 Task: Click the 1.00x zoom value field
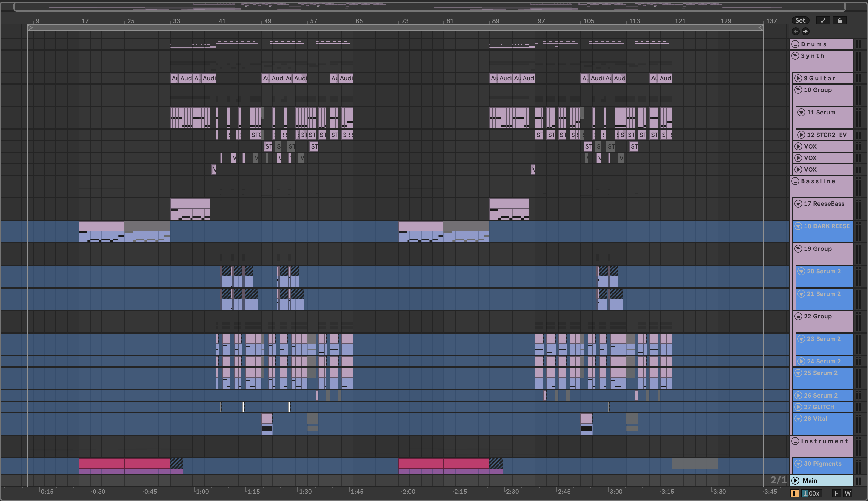point(811,493)
